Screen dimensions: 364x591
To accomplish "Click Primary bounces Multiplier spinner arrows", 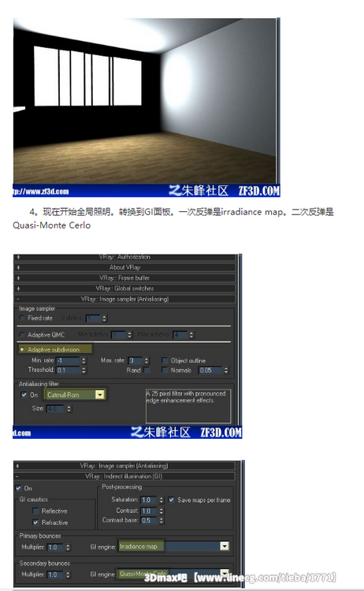I will coord(68,547).
